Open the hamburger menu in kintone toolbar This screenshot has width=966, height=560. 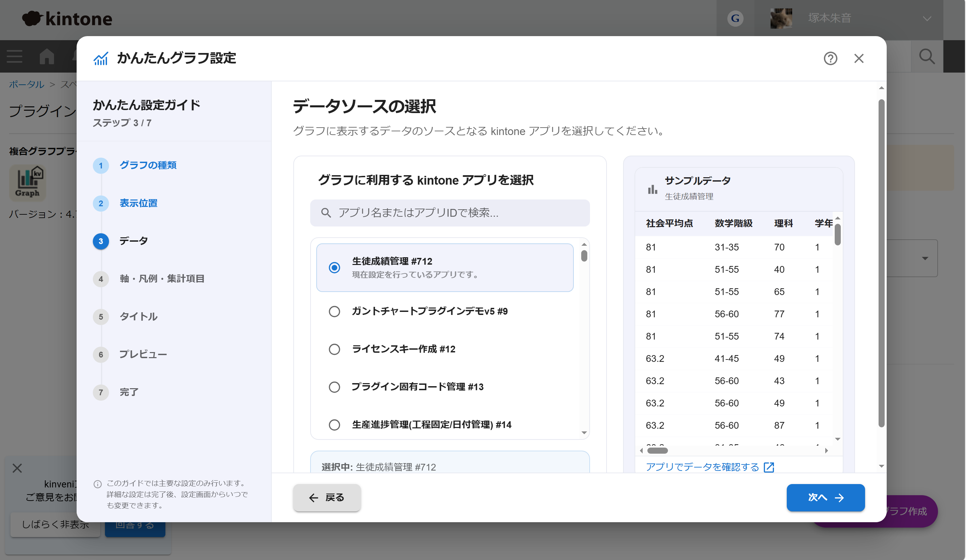[15, 56]
